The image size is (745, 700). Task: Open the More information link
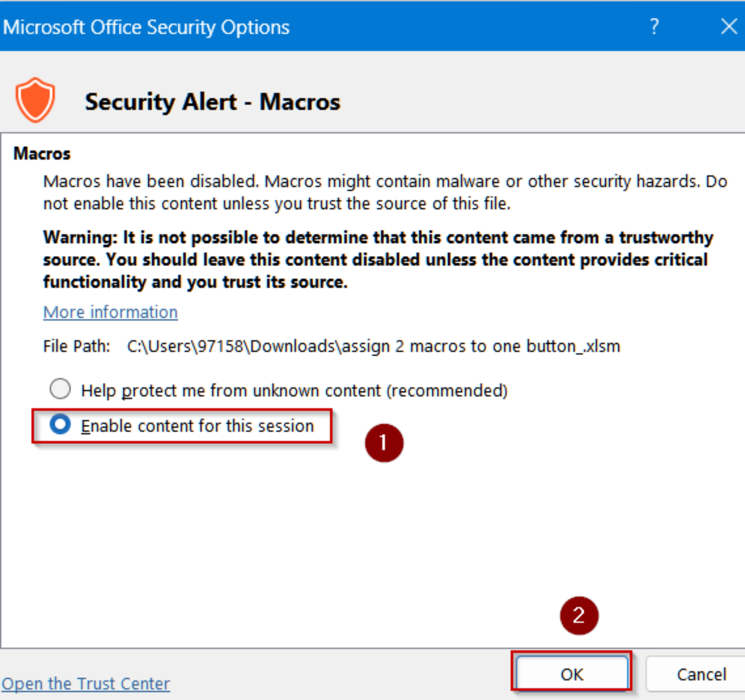[x=110, y=312]
